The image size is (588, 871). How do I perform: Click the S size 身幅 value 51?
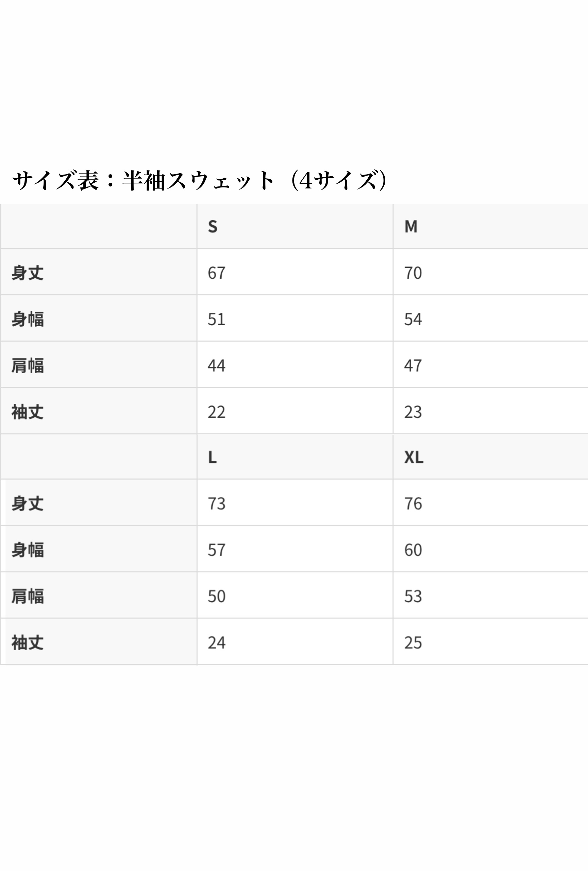217,319
